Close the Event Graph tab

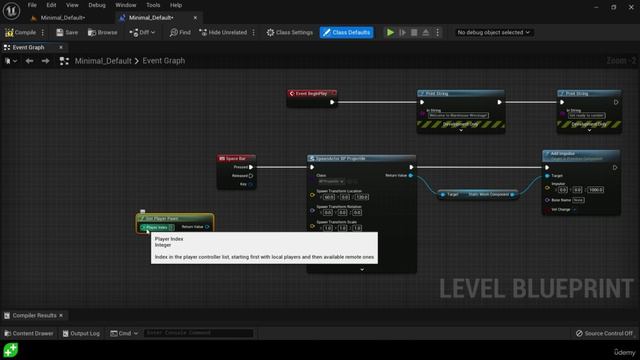click(61, 47)
